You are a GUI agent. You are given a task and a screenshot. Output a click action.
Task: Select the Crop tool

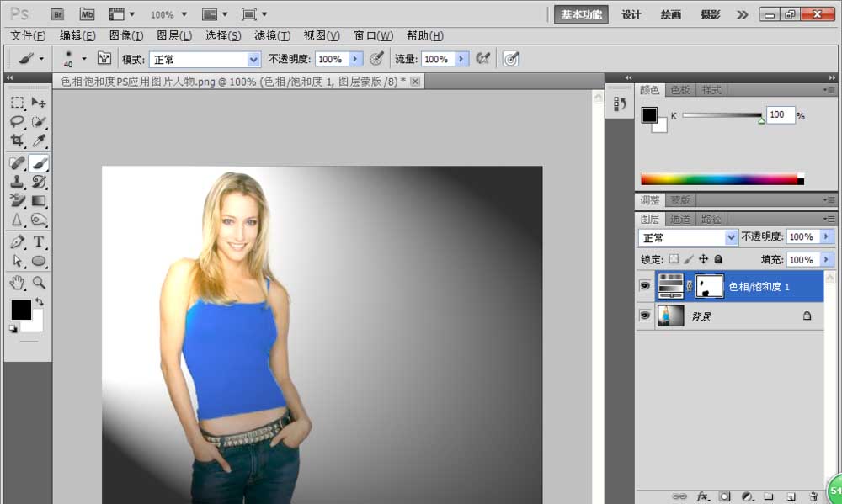click(x=17, y=141)
